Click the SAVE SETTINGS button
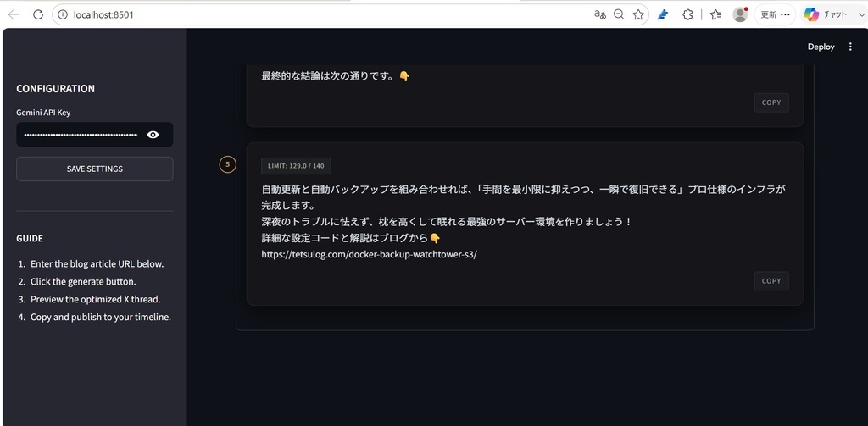Viewport: 868px width, 426px height. [x=95, y=169]
